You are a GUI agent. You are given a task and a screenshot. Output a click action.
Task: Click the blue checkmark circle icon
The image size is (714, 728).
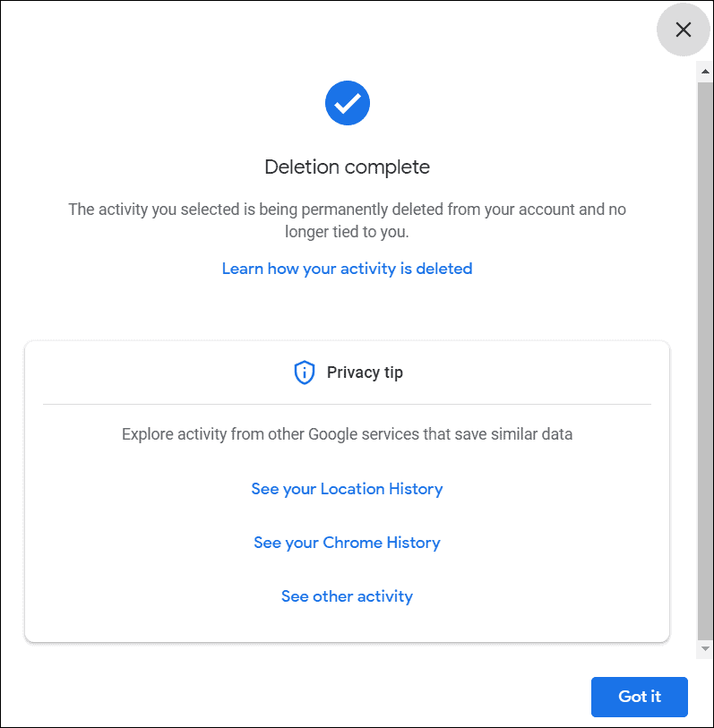(348, 103)
